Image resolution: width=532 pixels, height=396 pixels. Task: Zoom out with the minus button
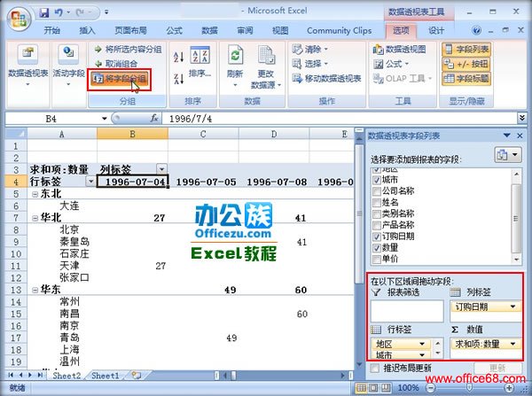430,387
